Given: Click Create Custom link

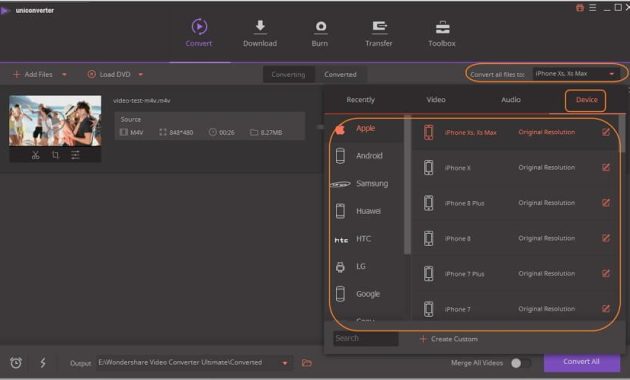Looking at the screenshot, I should click(x=448, y=339).
